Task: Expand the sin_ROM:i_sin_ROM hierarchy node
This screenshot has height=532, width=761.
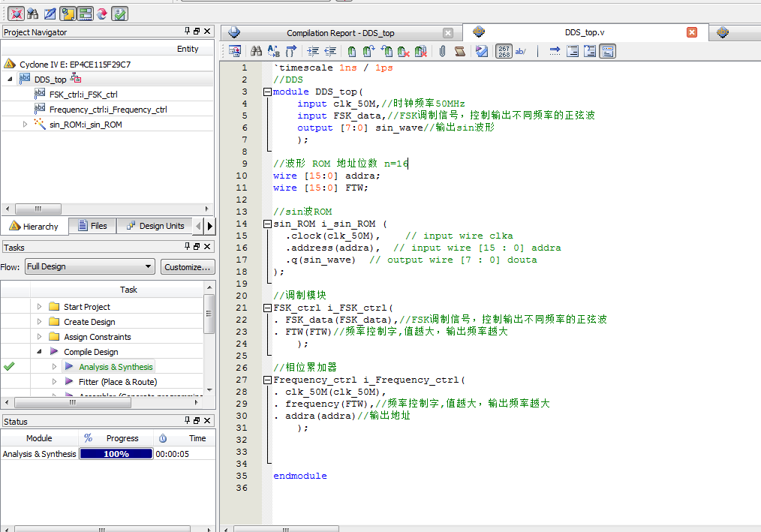Action: (26, 125)
